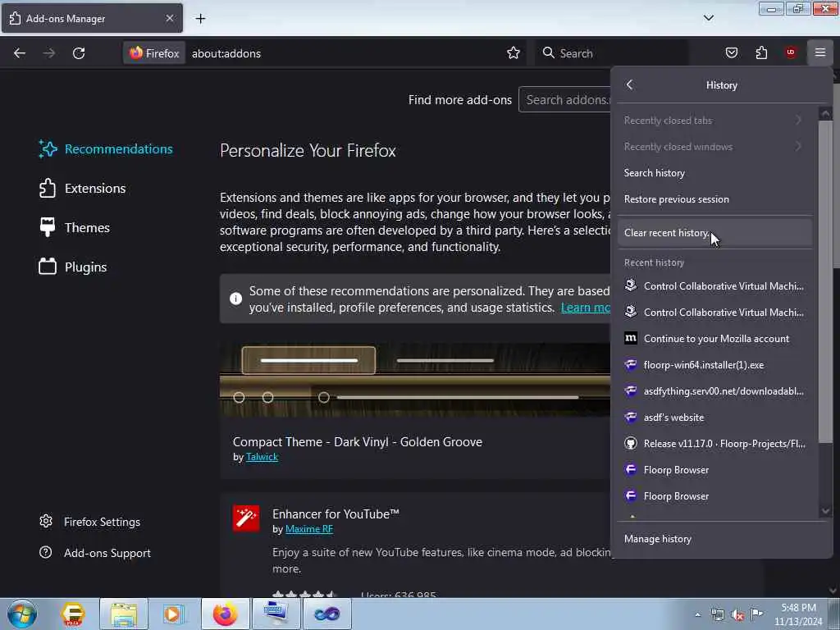This screenshot has width=840, height=630.
Task: Open Release v11.17.0 Floorp-Projects entry
Action: click(x=714, y=444)
